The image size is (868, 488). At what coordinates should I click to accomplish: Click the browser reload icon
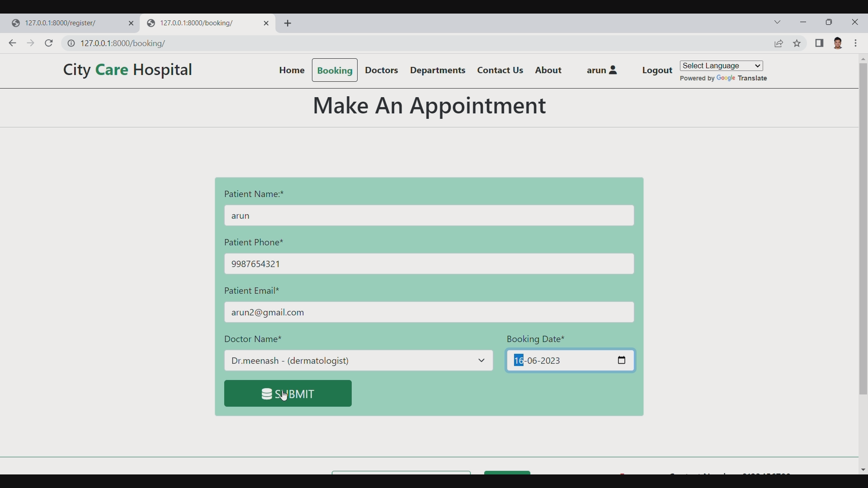[48, 43]
